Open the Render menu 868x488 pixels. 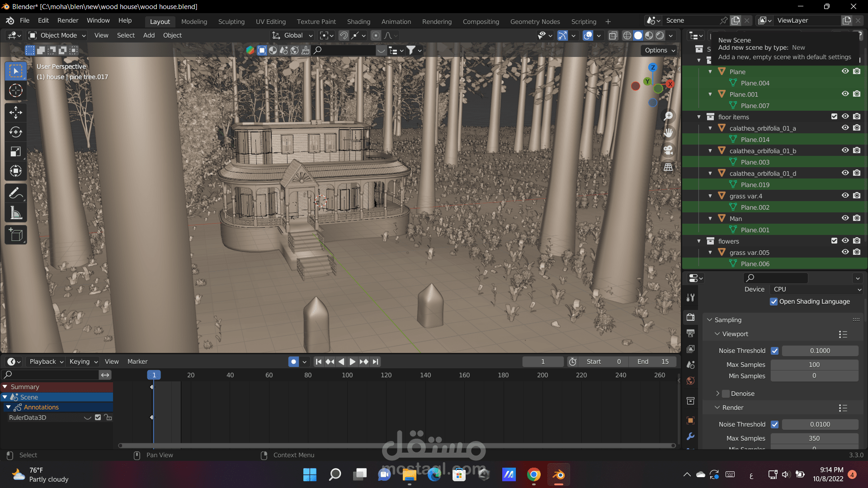point(68,20)
